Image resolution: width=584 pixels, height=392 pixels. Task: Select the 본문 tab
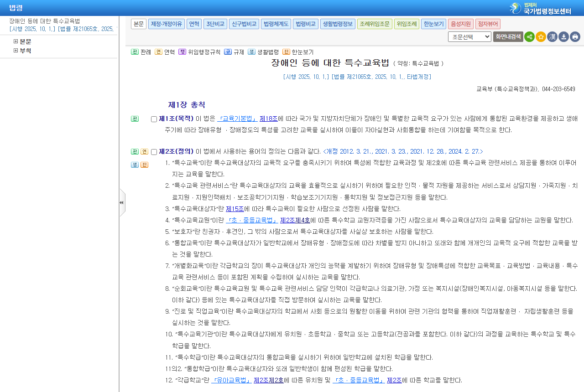coord(139,24)
